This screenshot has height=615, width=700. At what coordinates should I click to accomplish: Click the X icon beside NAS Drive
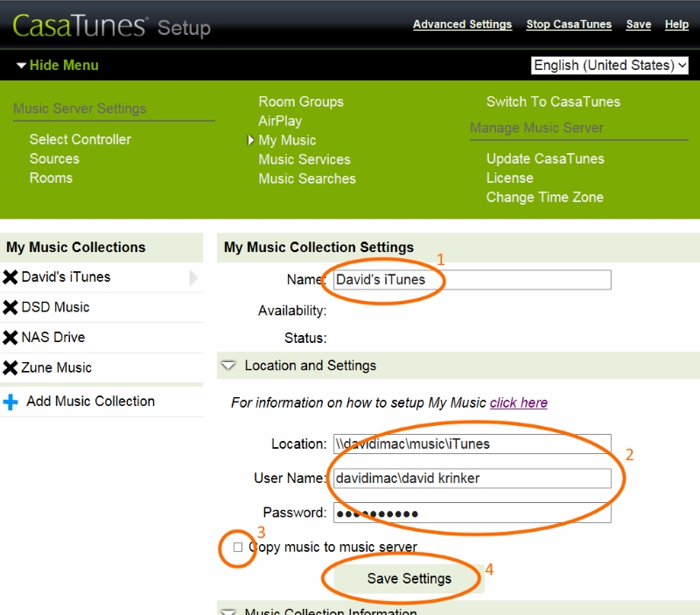10,338
